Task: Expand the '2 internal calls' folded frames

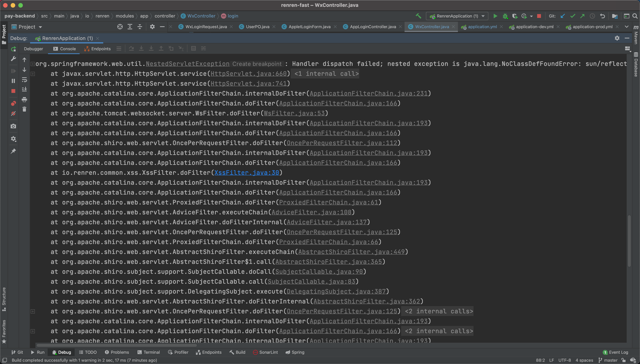Action: (x=439, y=311)
